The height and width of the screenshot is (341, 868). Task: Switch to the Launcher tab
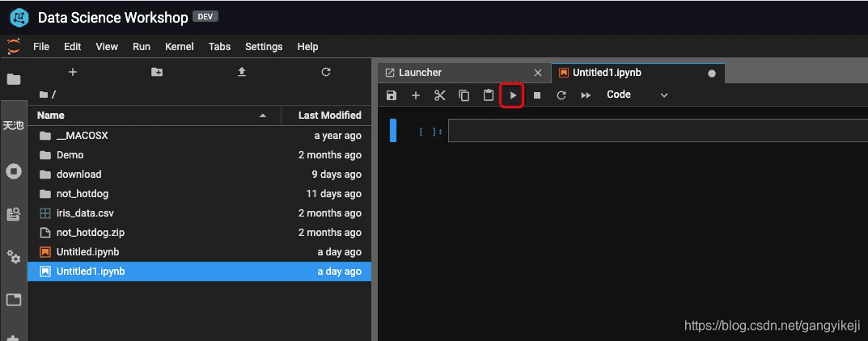(464, 73)
